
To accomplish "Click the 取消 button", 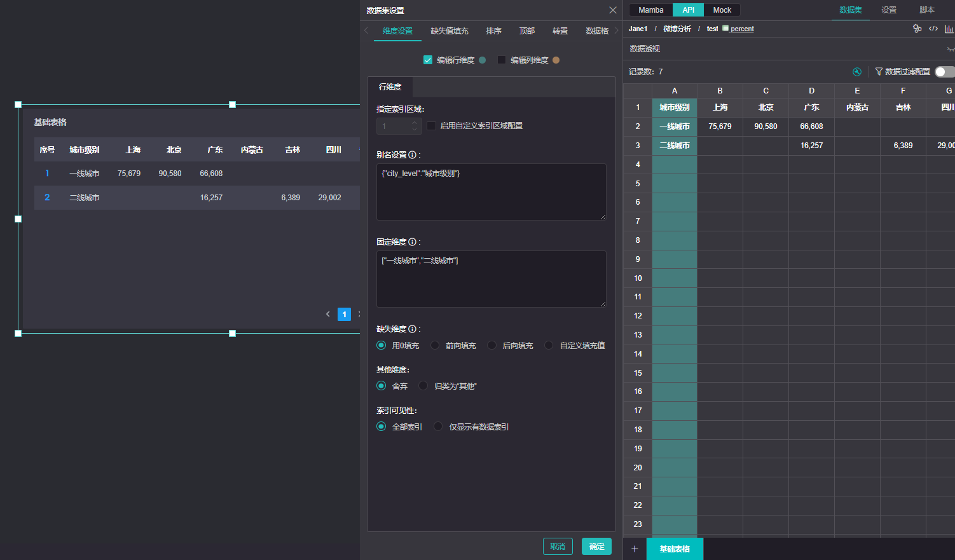I will click(x=558, y=547).
